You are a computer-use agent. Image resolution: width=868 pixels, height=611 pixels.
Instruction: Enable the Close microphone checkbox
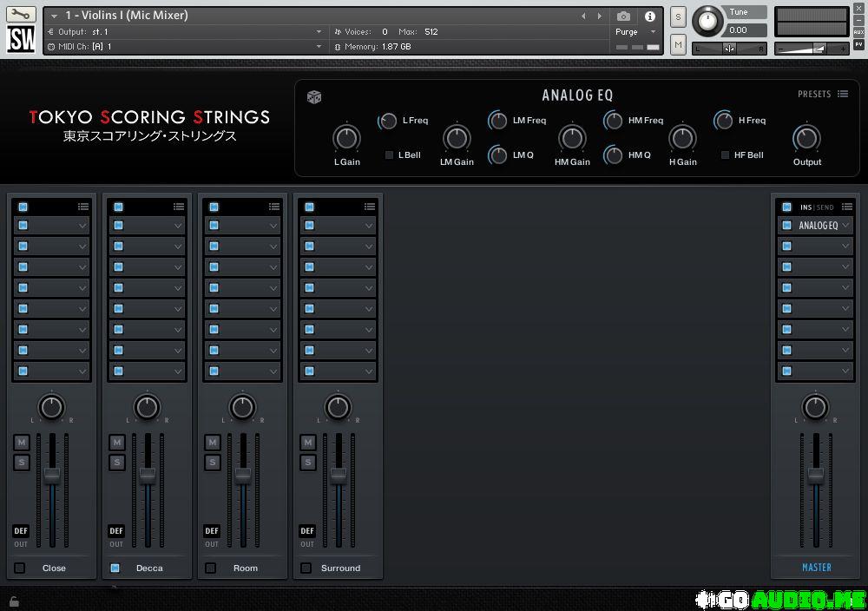20,568
